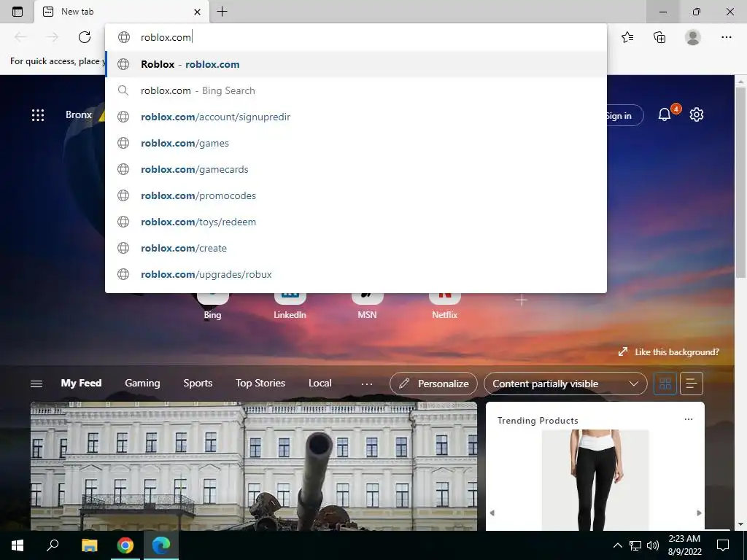Viewport: 747px width, 560px height.
Task: Show previous trending product
Action: pyautogui.click(x=492, y=513)
